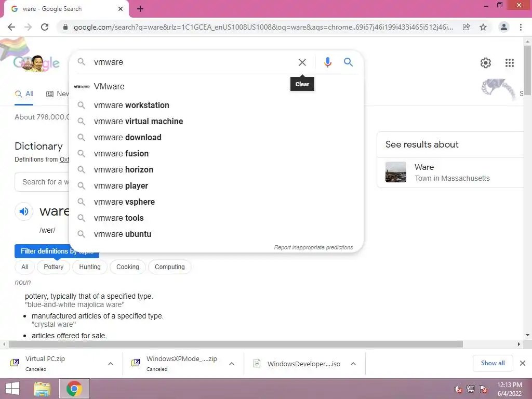Filter definitions by Pottery

tap(54, 267)
